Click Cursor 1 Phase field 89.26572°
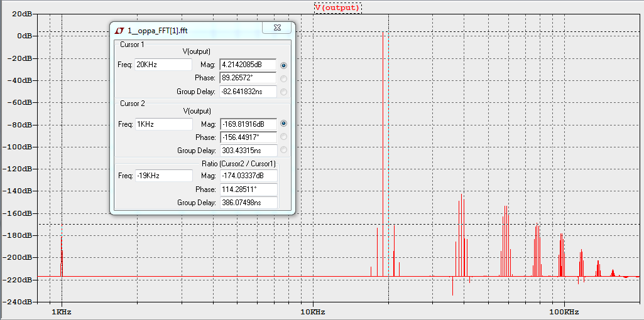 248,78
